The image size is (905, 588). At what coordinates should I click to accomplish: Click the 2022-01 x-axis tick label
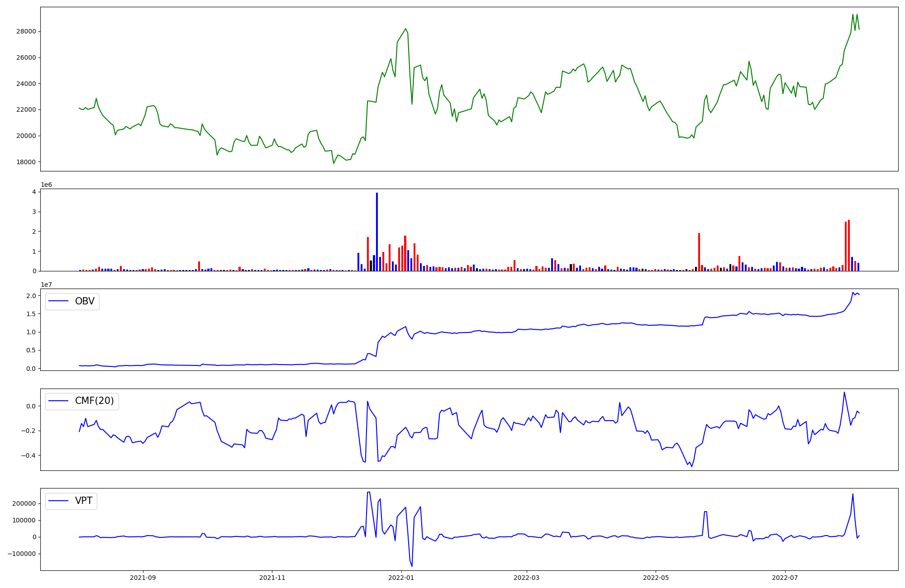401,578
